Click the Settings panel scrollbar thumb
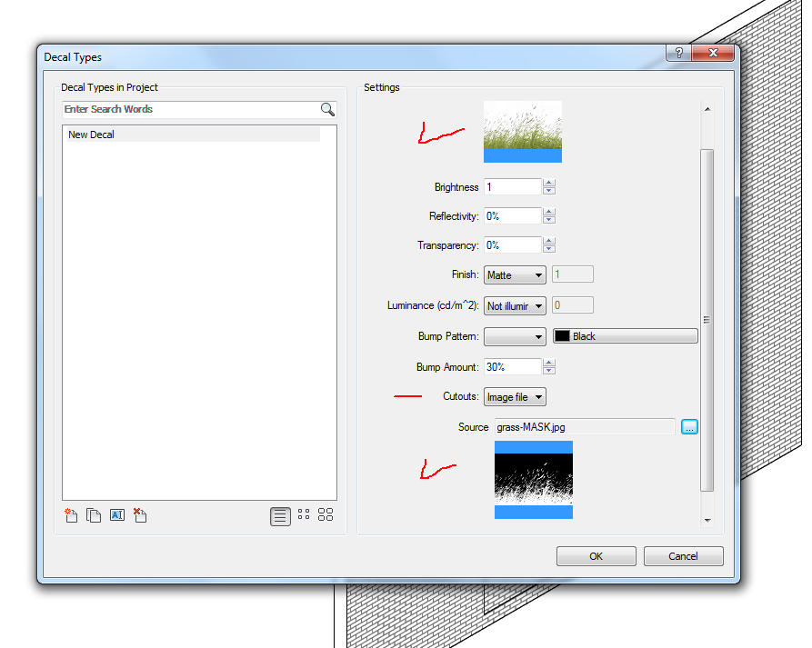This screenshot has height=648, width=812. (707, 320)
